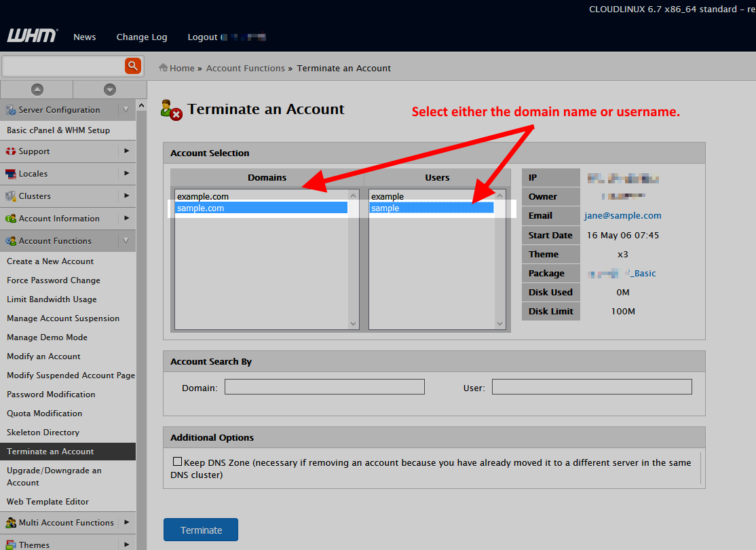The image size is (756, 550).
Task: Click the Domains list scrollbar down arrow
Action: click(x=354, y=324)
